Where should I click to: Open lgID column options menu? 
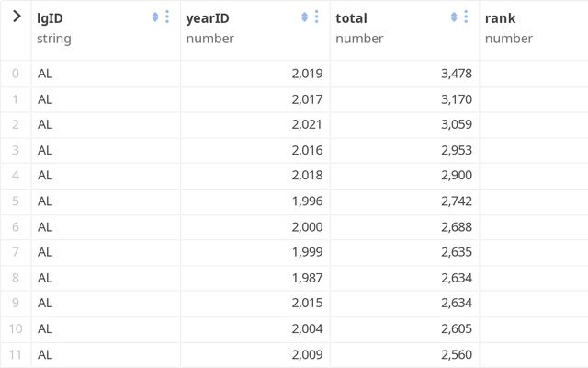167,17
